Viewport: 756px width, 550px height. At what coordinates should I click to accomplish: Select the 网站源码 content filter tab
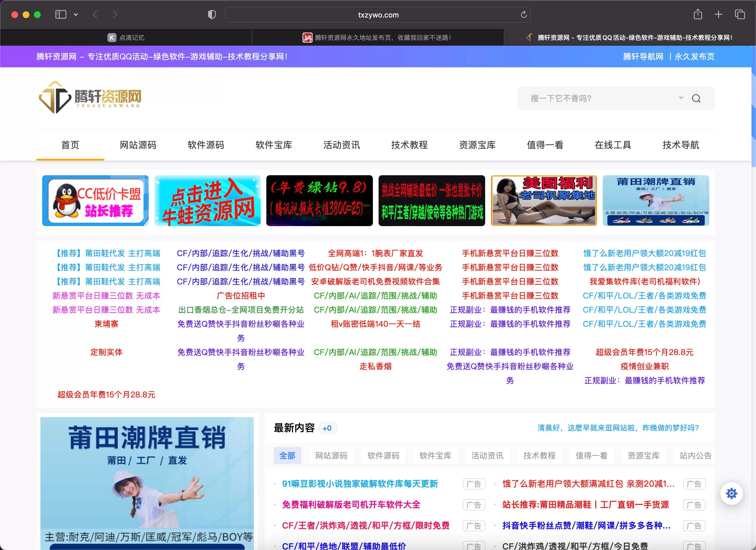(331, 455)
